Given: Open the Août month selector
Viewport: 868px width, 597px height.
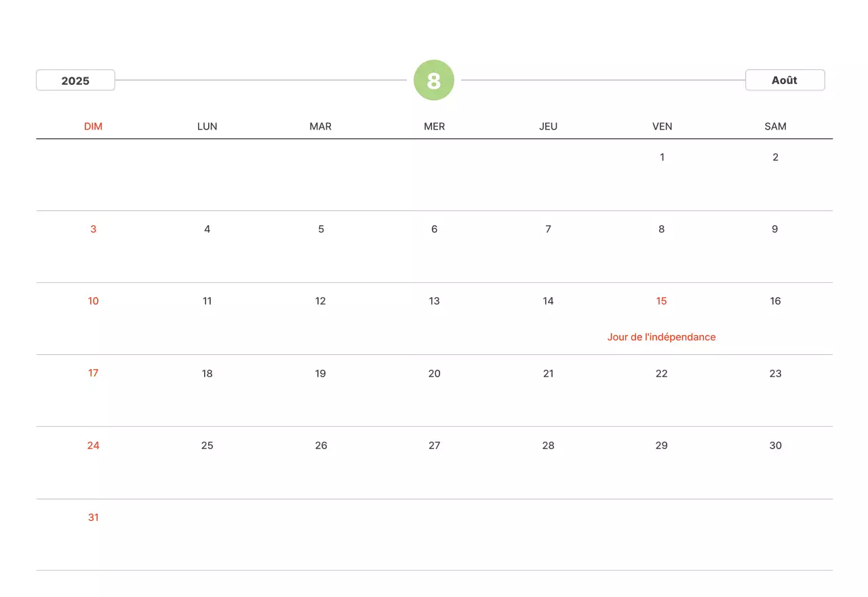Looking at the screenshot, I should coord(785,80).
